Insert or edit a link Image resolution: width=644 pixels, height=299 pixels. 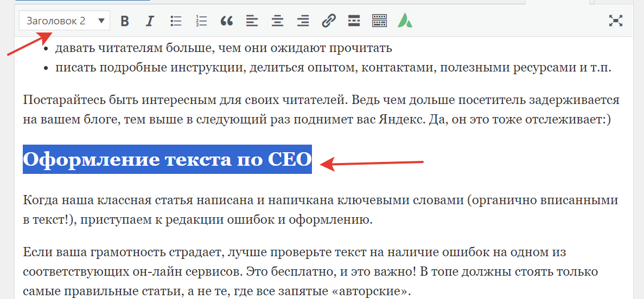point(329,21)
